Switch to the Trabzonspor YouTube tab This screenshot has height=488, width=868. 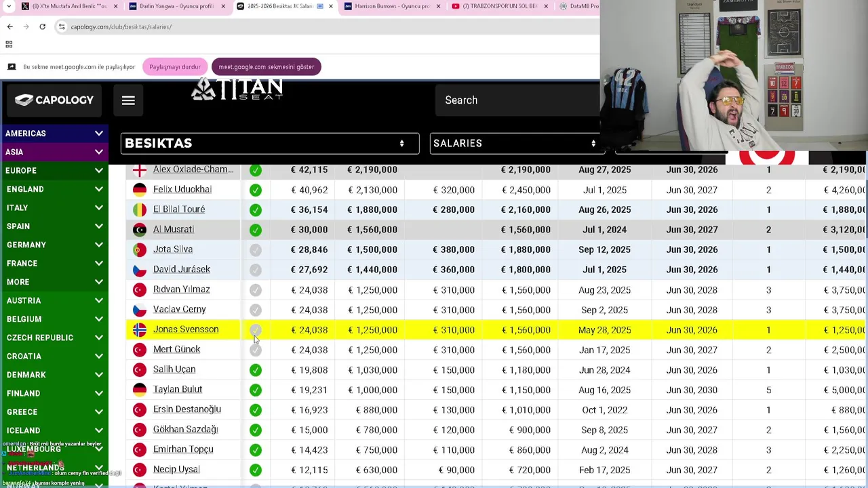(498, 6)
